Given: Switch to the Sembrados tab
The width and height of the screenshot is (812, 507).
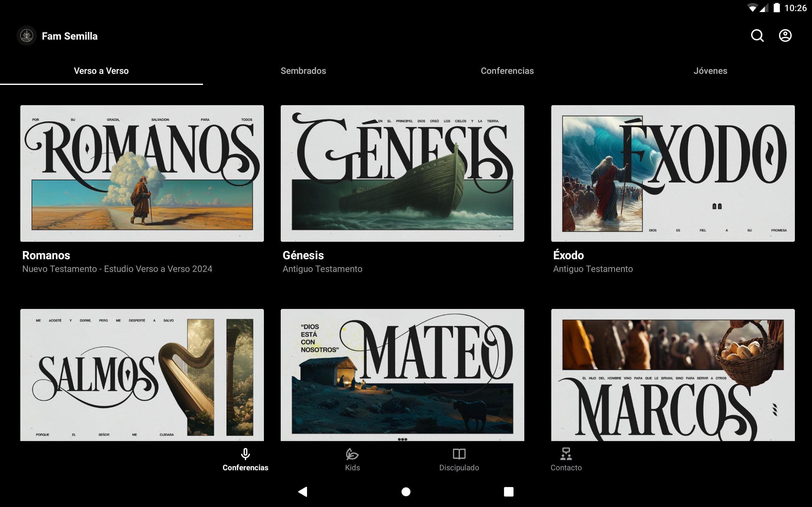Looking at the screenshot, I should point(303,71).
